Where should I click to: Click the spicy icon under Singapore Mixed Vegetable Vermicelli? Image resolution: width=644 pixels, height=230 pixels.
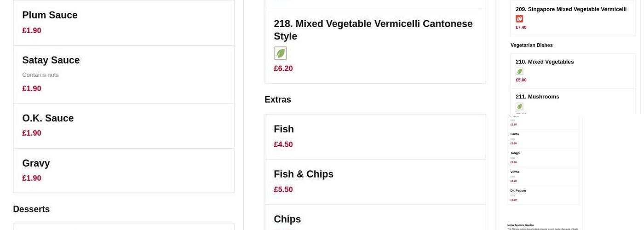tap(519, 19)
